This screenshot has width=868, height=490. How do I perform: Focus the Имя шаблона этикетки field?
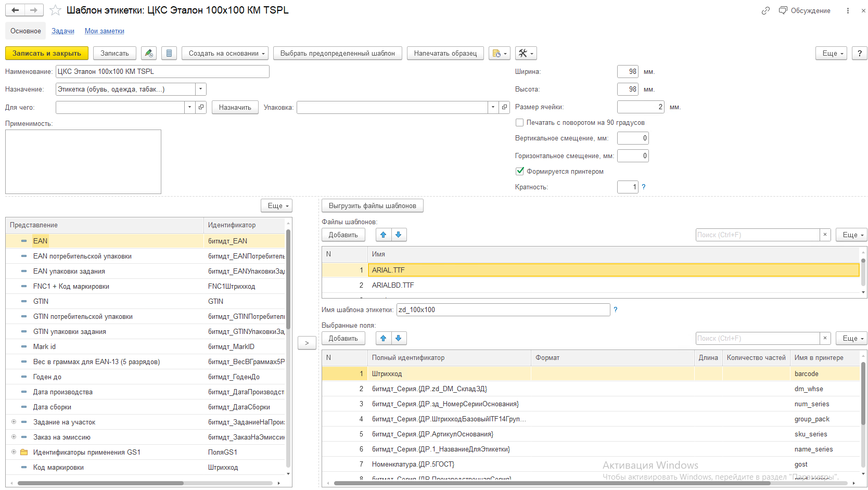[x=503, y=310]
